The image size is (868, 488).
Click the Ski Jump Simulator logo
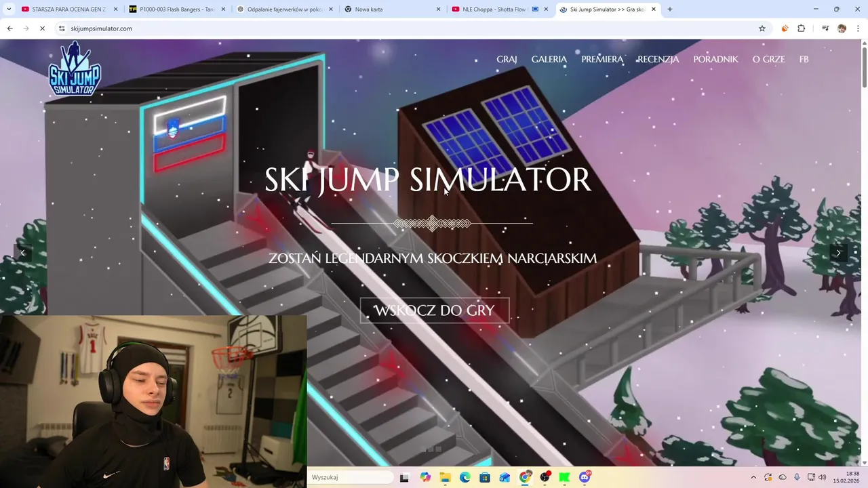75,68
